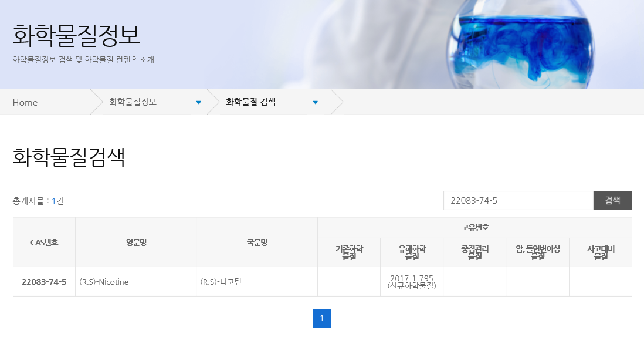Click the 영문명 column header
Viewport: 644px width, 340px height.
(x=136, y=243)
